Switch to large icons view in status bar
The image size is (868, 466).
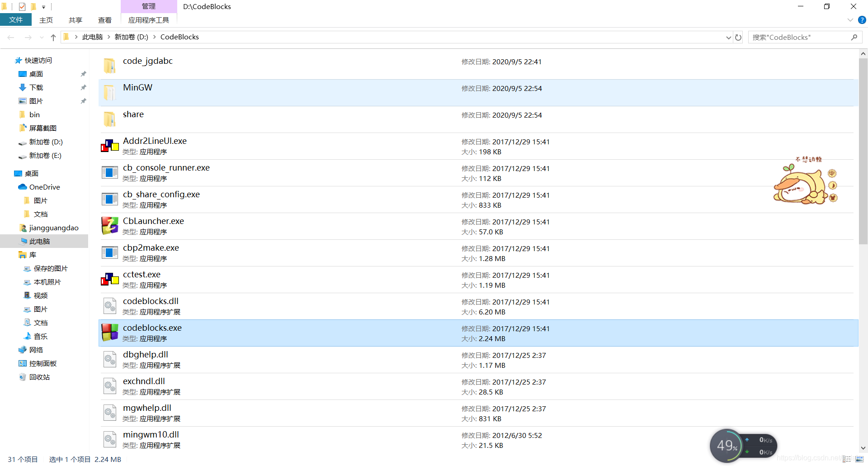tap(859, 459)
